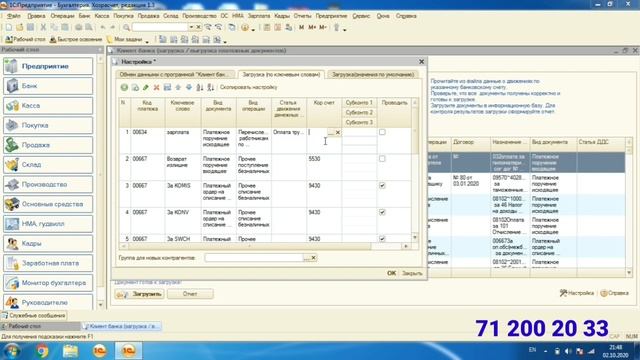Open Покупка menu
Screen dimensions: 640x360
click(x=123, y=16)
